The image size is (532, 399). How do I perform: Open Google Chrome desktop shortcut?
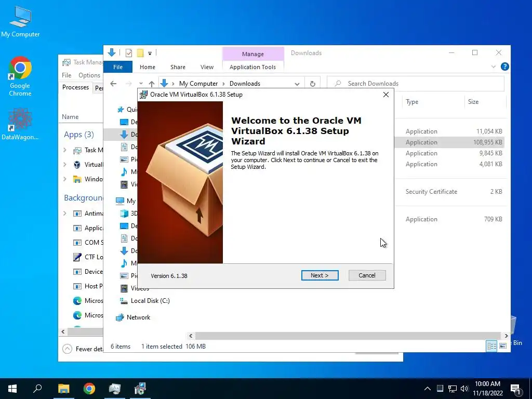pyautogui.click(x=20, y=77)
